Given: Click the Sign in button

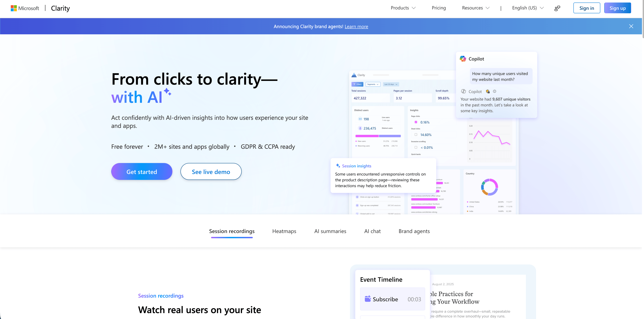Looking at the screenshot, I should click(x=587, y=8).
